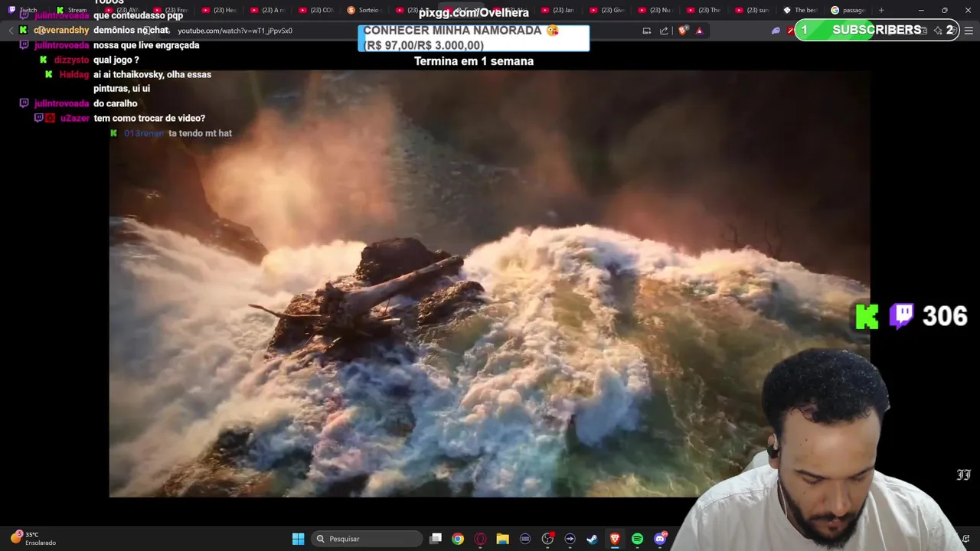Click the 306 viewer count
This screenshot has height=551, width=980.
945,316
